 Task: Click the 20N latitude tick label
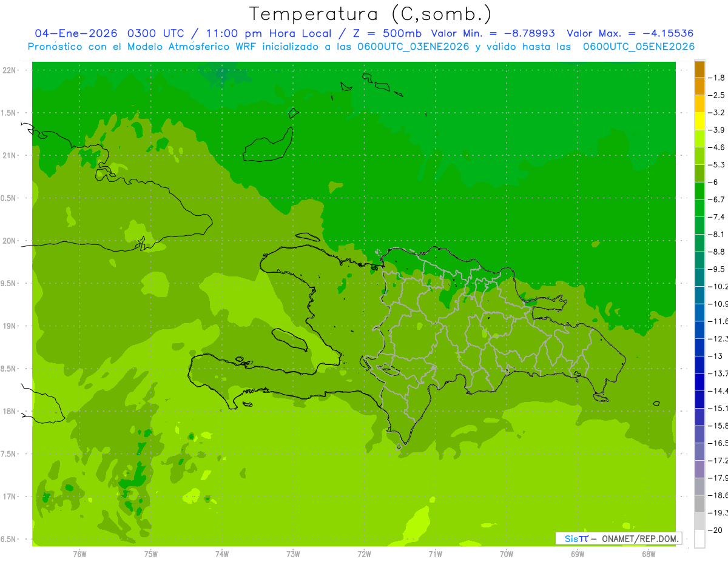click(x=9, y=241)
